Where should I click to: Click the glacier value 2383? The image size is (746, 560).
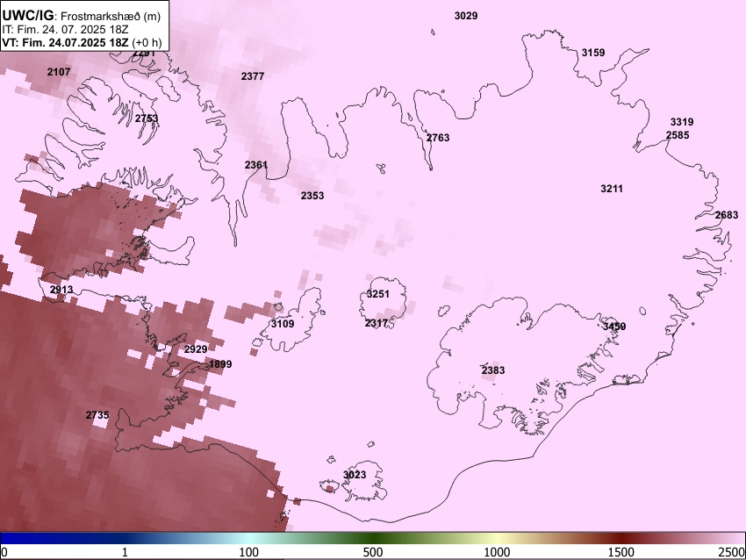493,370
